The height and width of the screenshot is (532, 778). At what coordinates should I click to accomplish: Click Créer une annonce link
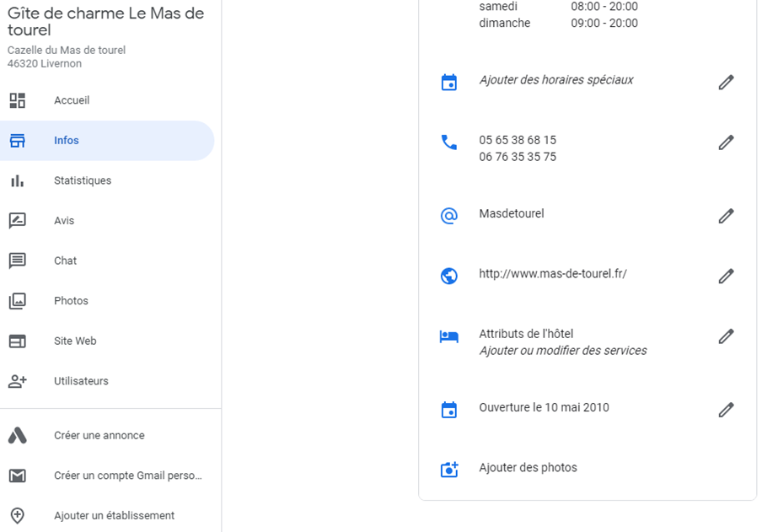click(99, 435)
